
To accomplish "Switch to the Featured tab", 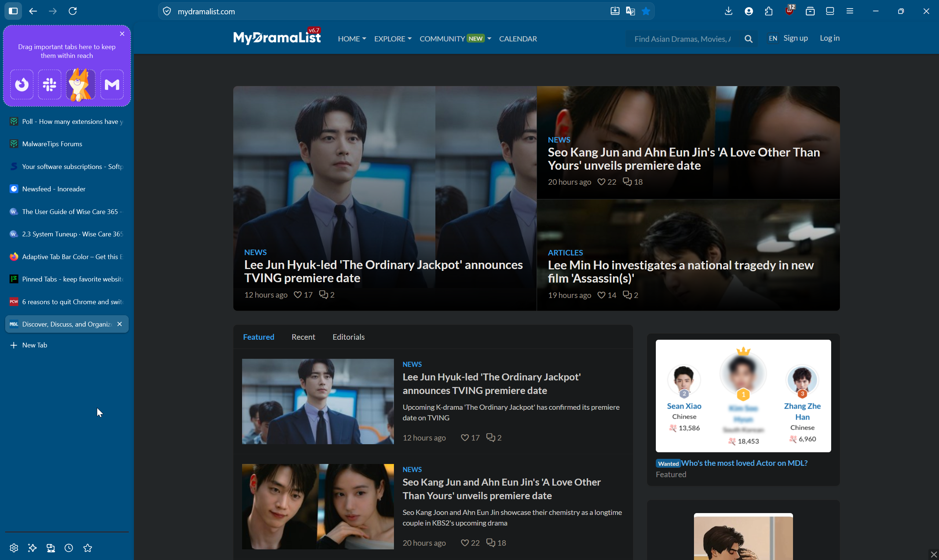I will [x=259, y=336].
